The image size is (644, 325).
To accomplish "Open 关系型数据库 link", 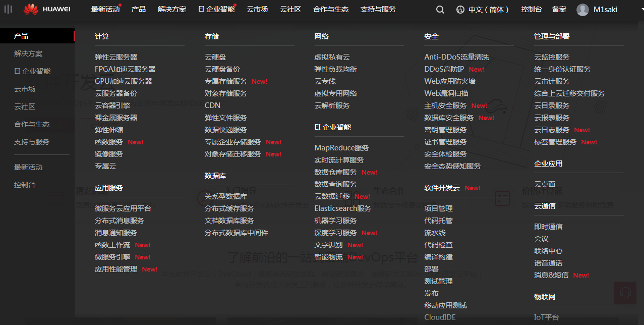I will (226, 196).
